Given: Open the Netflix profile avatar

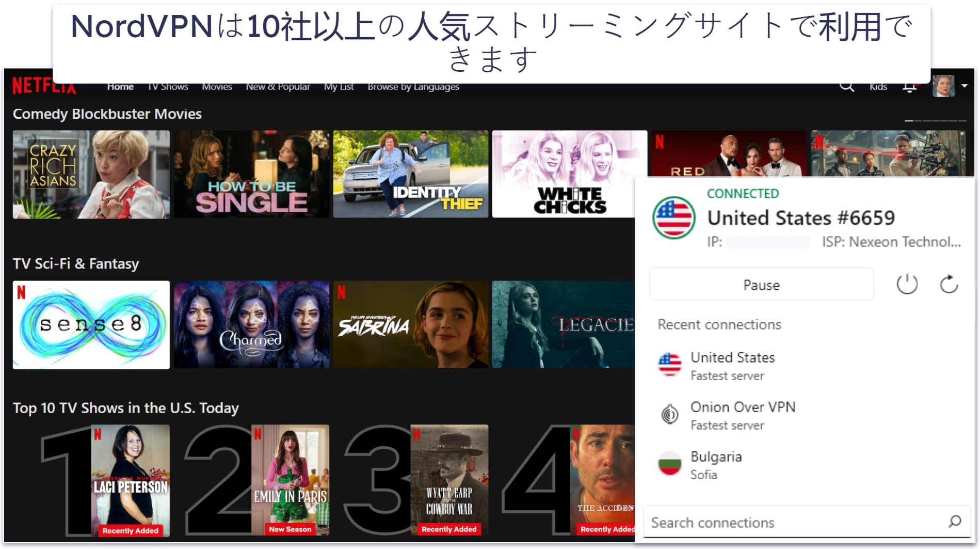Looking at the screenshot, I should tap(943, 86).
